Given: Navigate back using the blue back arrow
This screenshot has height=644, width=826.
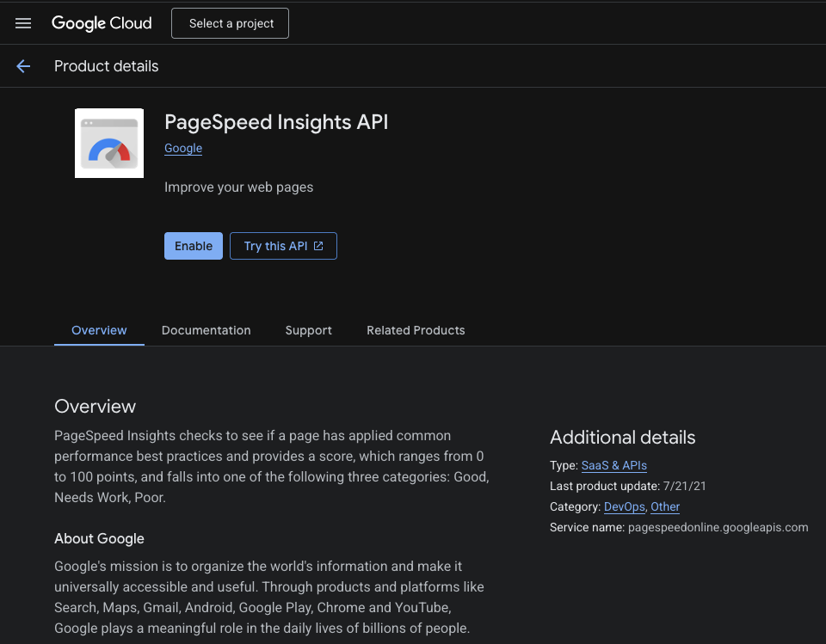Looking at the screenshot, I should [x=22, y=65].
